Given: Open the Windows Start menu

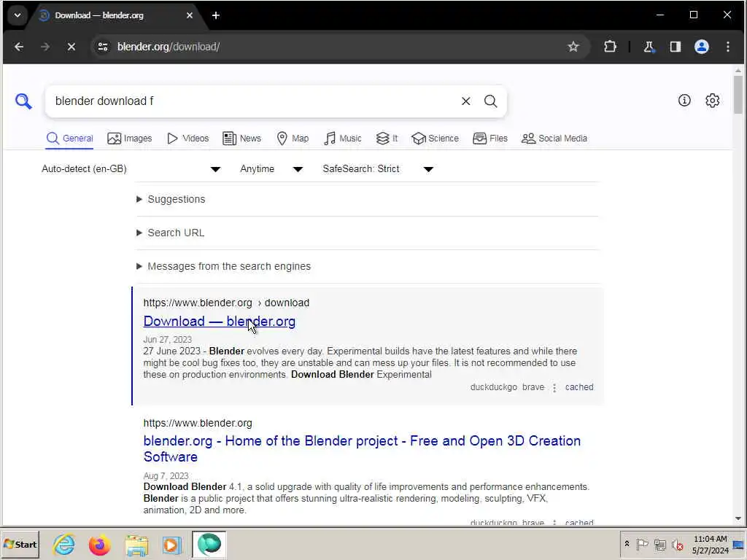Looking at the screenshot, I should 20,544.
